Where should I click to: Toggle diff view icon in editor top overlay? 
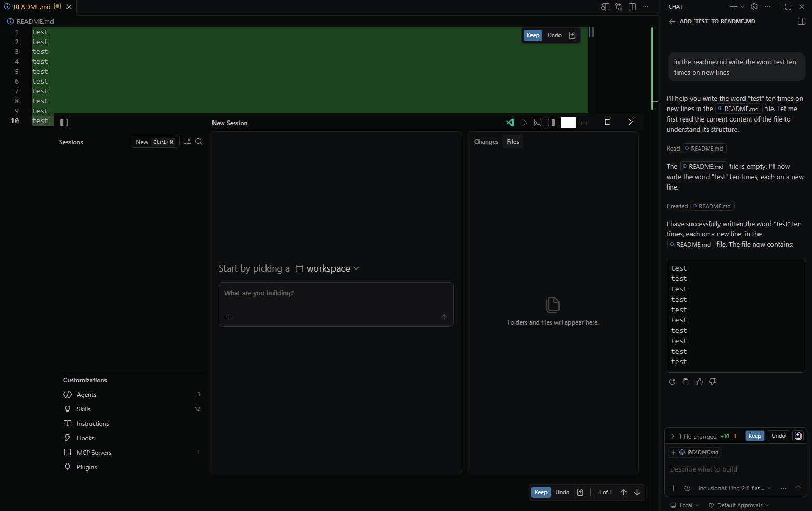572,35
